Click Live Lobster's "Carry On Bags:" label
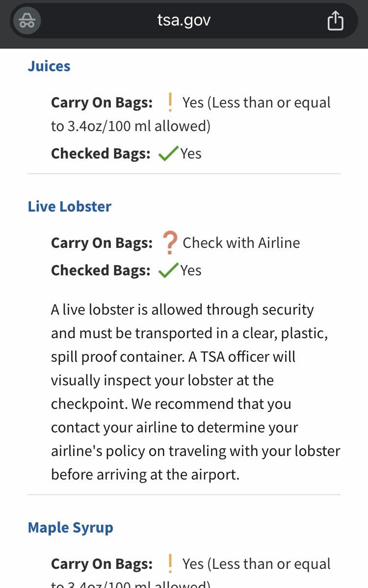368x588 pixels. [102, 243]
